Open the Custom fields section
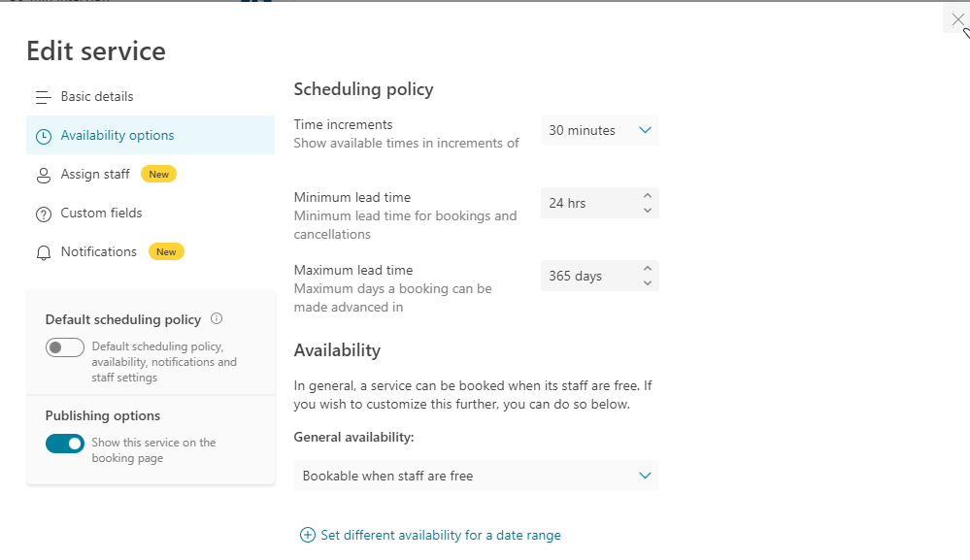Screen dimensions: 970x560 (x=151, y=214)
